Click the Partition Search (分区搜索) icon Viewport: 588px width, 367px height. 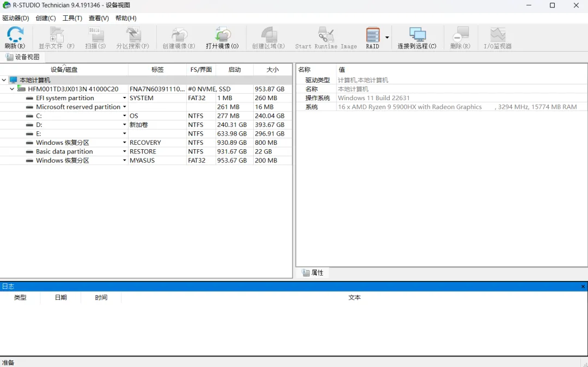click(x=133, y=34)
